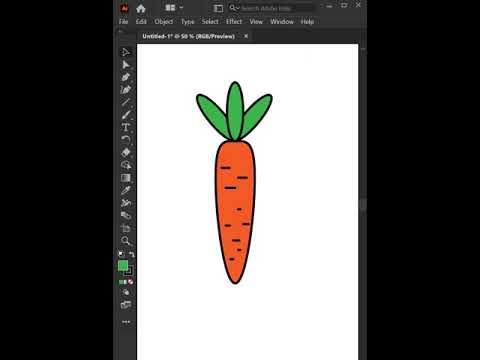This screenshot has height=360, width=480.
Task: Select the Curvature pen tool
Action: pyautogui.click(x=126, y=90)
